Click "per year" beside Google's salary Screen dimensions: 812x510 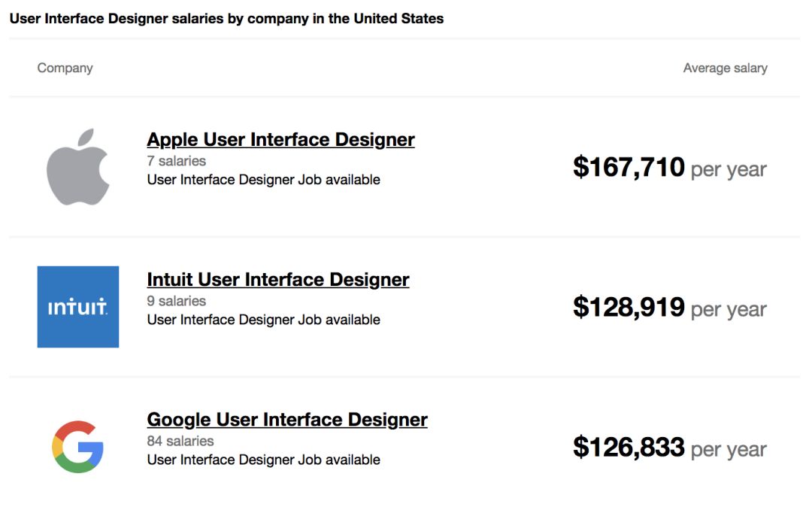tap(729, 450)
